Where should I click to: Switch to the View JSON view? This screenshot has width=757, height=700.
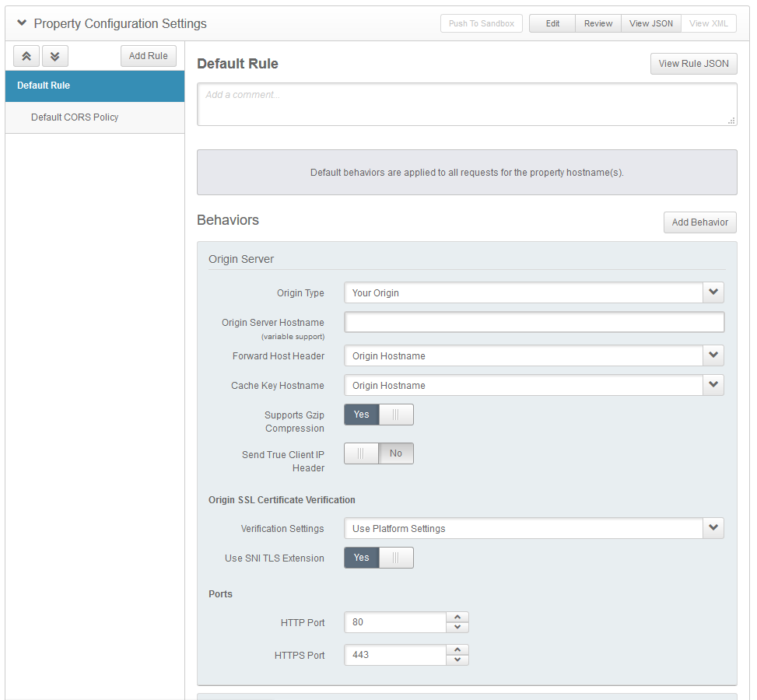click(650, 23)
